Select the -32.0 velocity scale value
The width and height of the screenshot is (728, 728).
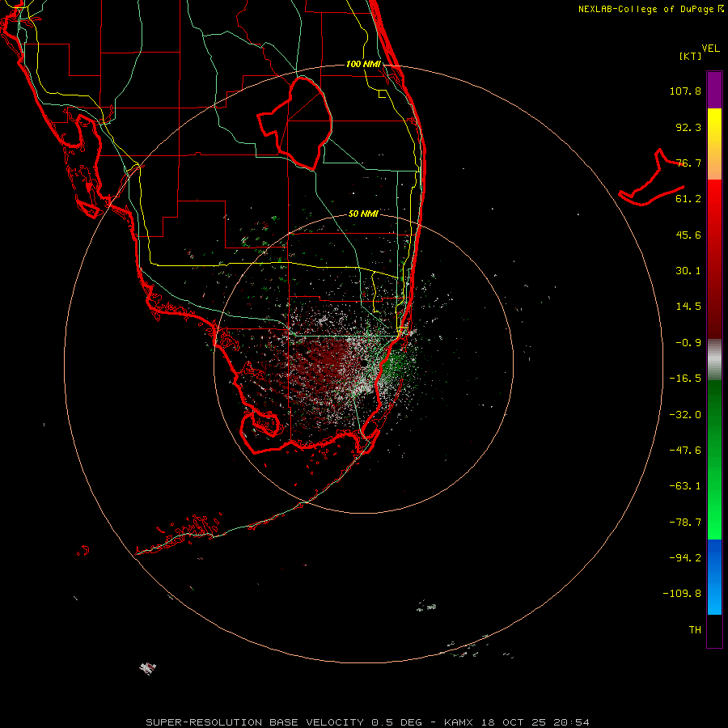(x=685, y=415)
